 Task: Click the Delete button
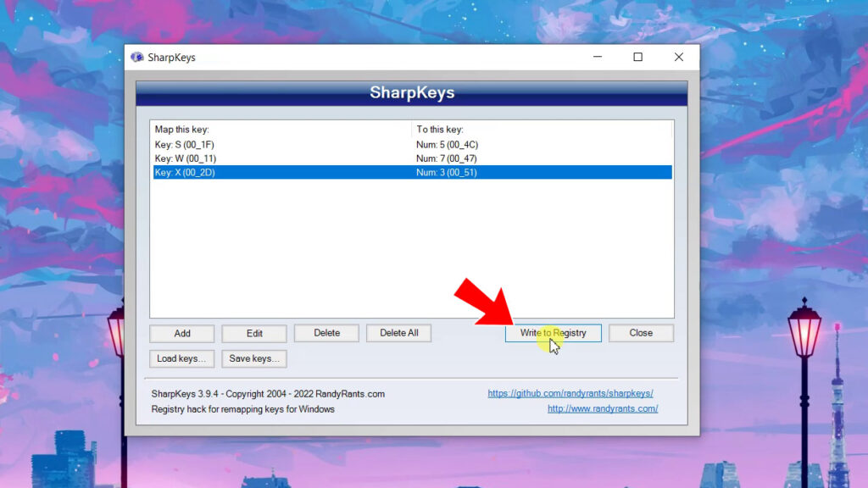tap(326, 333)
